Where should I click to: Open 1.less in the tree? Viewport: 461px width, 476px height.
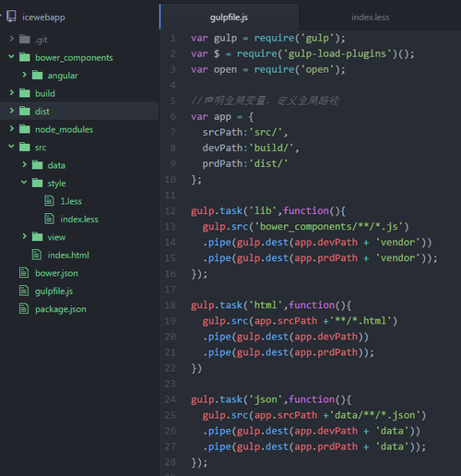click(71, 201)
